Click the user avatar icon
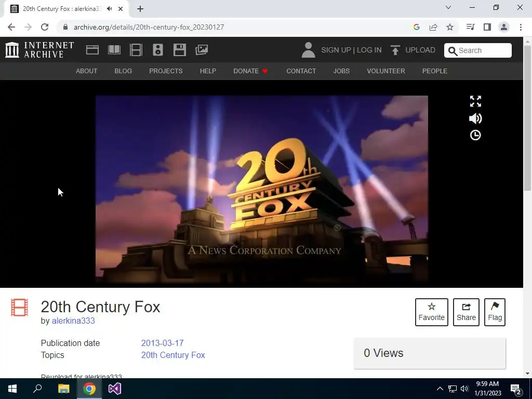The height and width of the screenshot is (399, 532). tap(308, 50)
